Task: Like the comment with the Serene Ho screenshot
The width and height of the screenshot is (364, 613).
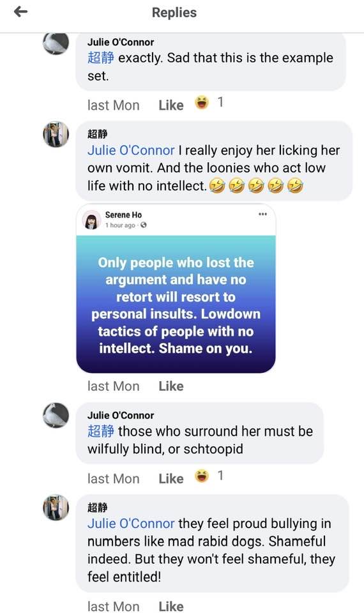Action: [x=171, y=386]
